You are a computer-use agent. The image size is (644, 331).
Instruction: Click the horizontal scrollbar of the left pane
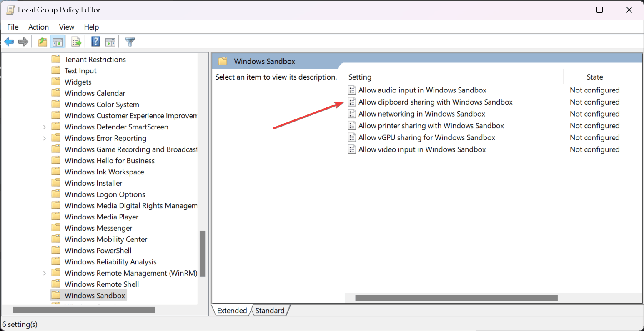tap(83, 310)
